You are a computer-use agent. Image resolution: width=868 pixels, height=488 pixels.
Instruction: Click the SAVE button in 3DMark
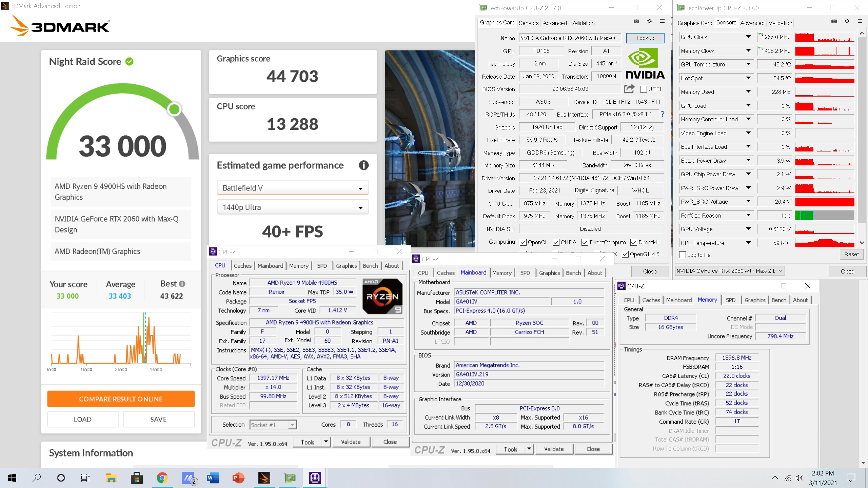(158, 419)
